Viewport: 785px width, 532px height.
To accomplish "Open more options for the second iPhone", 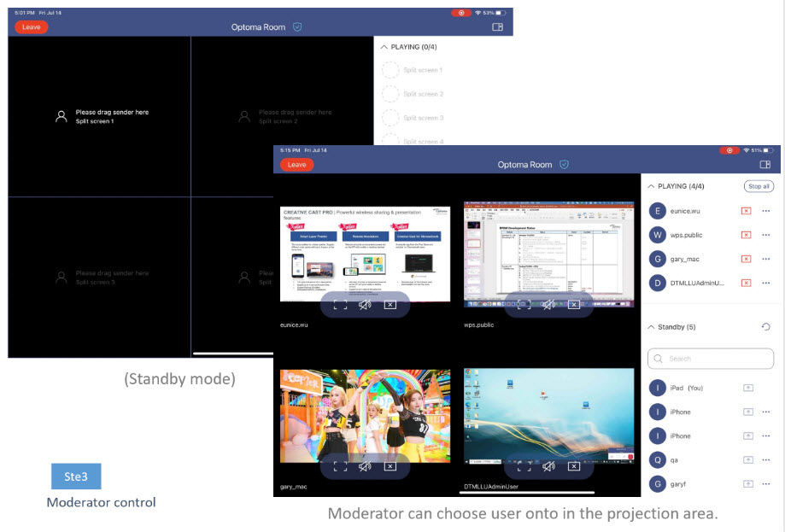I will (766, 436).
